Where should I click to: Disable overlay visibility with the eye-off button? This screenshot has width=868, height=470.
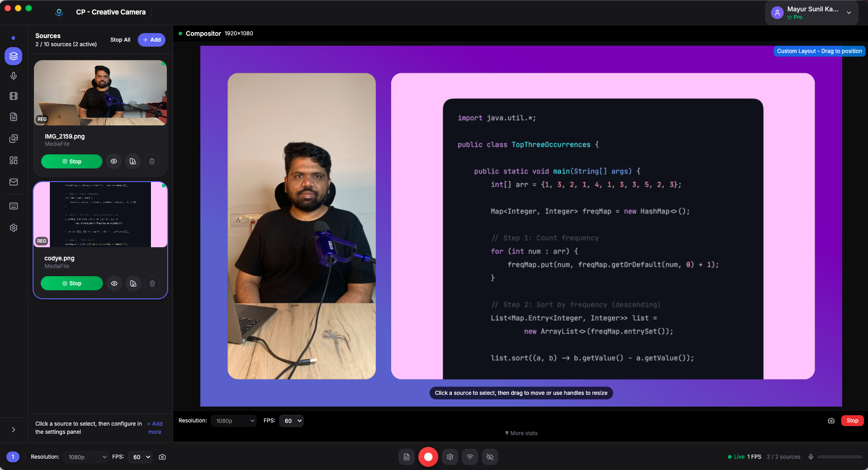click(489, 457)
